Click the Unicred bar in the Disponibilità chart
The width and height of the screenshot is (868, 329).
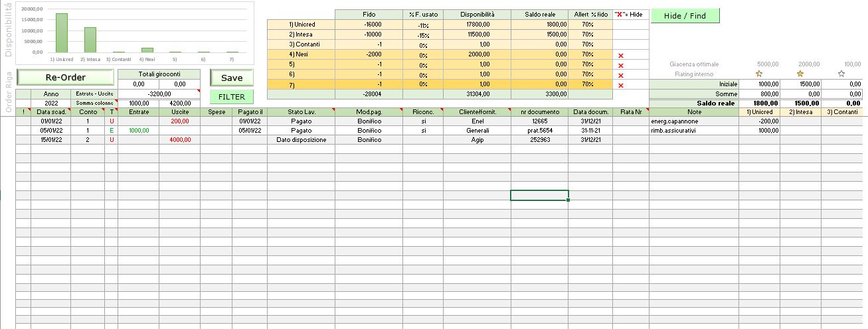tap(62, 33)
